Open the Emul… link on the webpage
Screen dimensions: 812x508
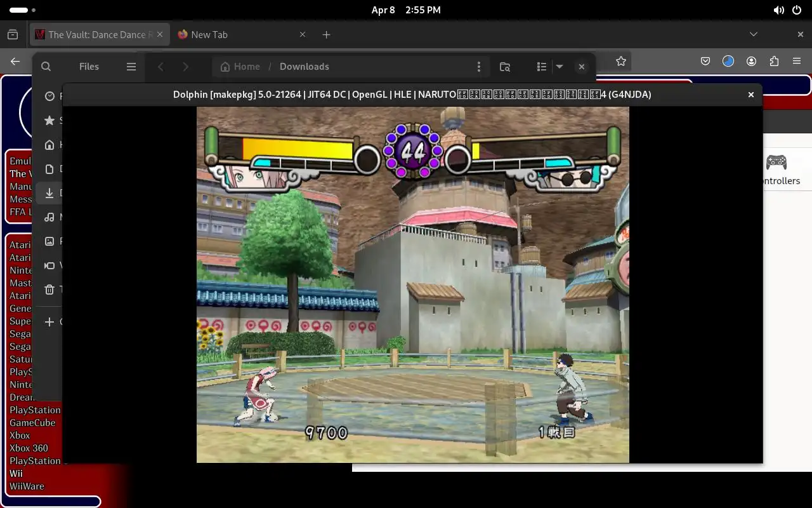click(x=20, y=161)
